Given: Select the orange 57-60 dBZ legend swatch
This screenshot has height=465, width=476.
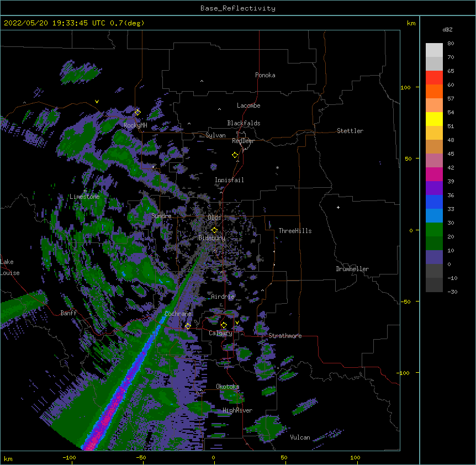Looking at the screenshot, I should [x=434, y=91].
